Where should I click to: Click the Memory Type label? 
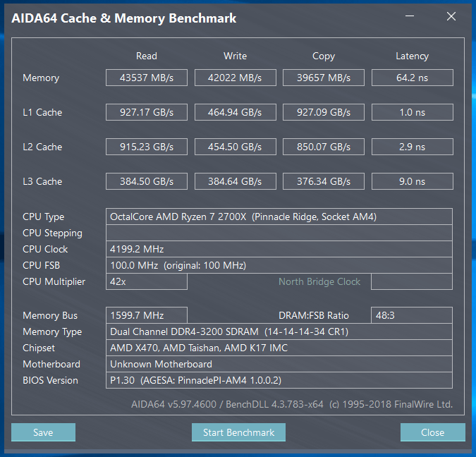(x=52, y=332)
